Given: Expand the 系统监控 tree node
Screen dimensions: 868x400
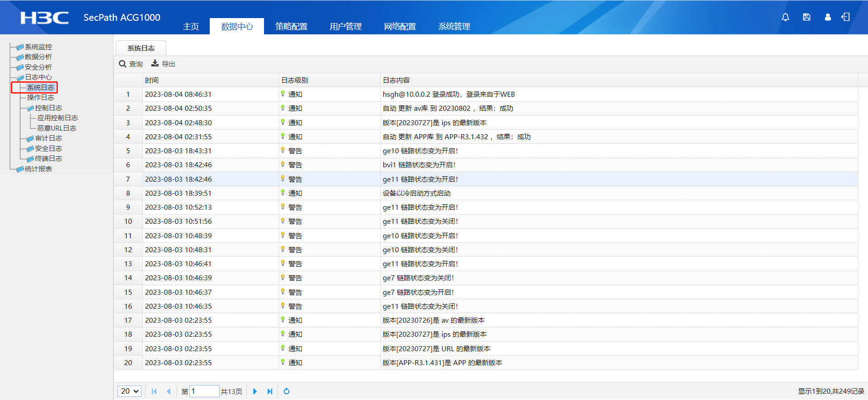Looking at the screenshot, I should pyautogui.click(x=38, y=47).
